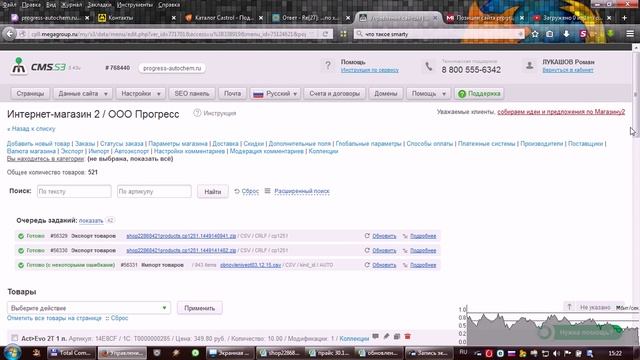The height and width of the screenshot is (360, 640).
Task: Open the Инструменты menu in Firefox
Action: point(135,5)
